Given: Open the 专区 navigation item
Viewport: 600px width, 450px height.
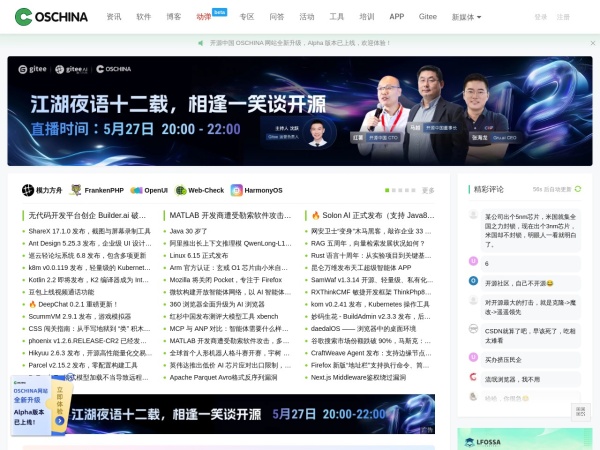Looking at the screenshot, I should point(247,17).
